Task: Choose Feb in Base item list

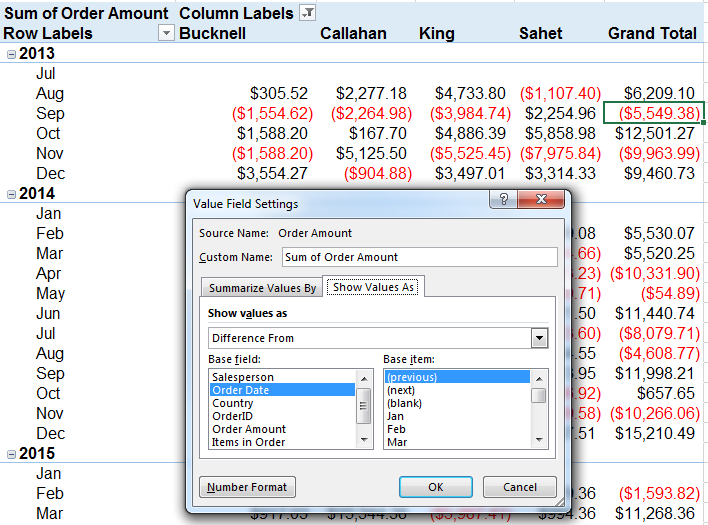Action: pos(397,428)
